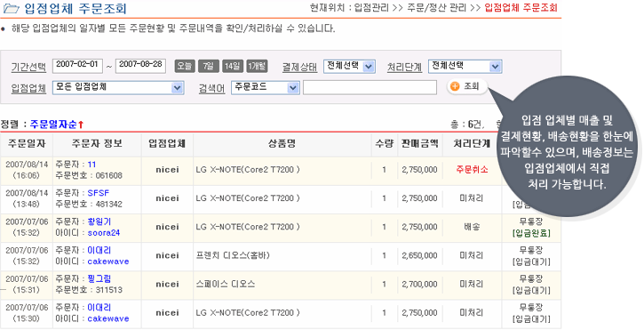Open orderer link 11
Viewport: 644px width, 330px height.
(91, 165)
